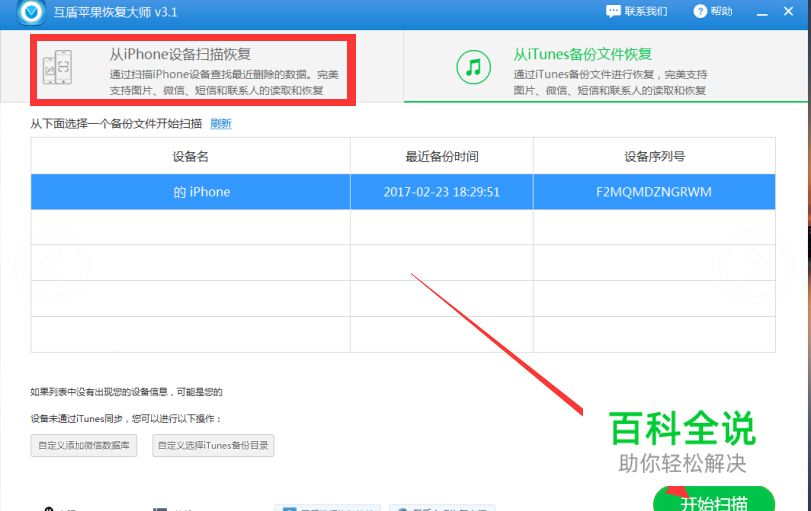Click 自定义选择iTunes备份目录 button
The height and width of the screenshot is (511, 811).
tap(213, 445)
